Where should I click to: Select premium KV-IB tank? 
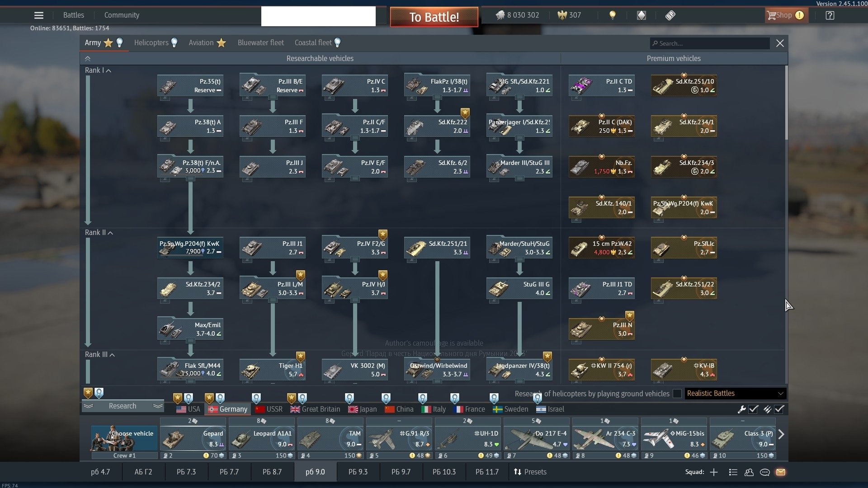tap(684, 370)
